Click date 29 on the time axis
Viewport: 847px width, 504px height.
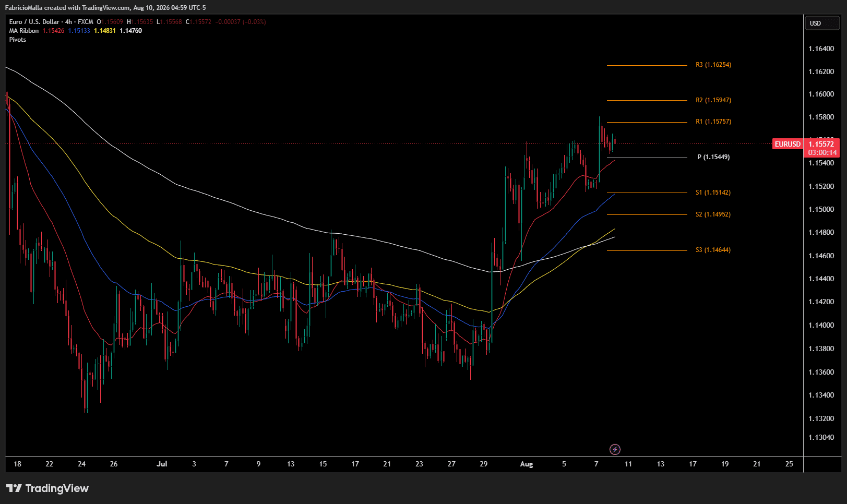pos(484,464)
